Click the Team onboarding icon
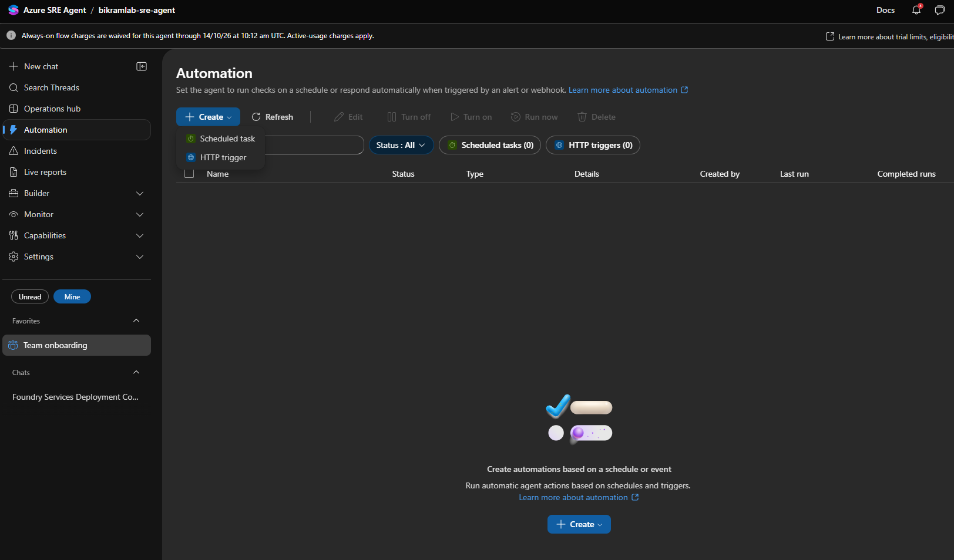The image size is (954, 560). [13, 345]
